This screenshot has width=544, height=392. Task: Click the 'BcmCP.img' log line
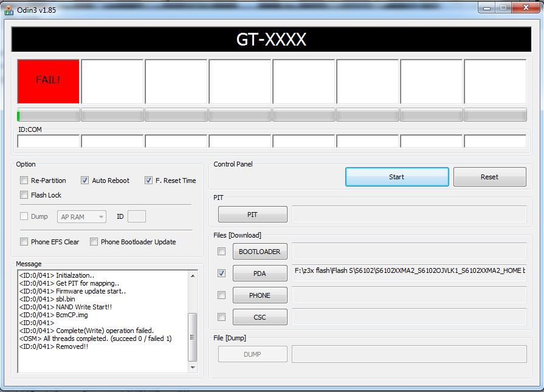[x=53, y=315]
